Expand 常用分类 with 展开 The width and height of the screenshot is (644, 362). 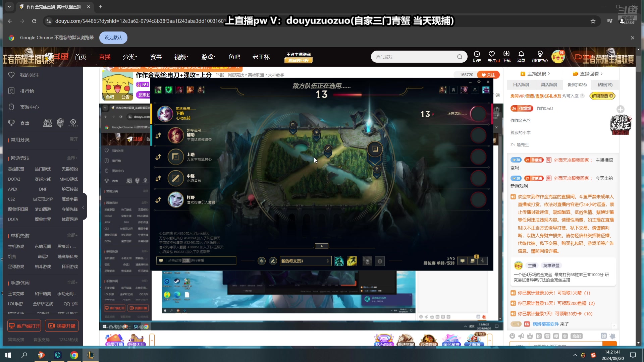coord(73,139)
